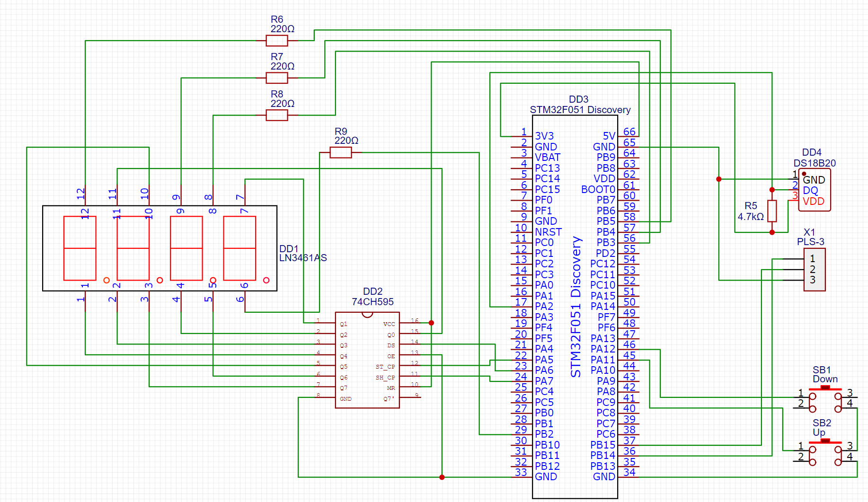
Task: Click the MR pin label on 74CH595
Action: coord(391,388)
